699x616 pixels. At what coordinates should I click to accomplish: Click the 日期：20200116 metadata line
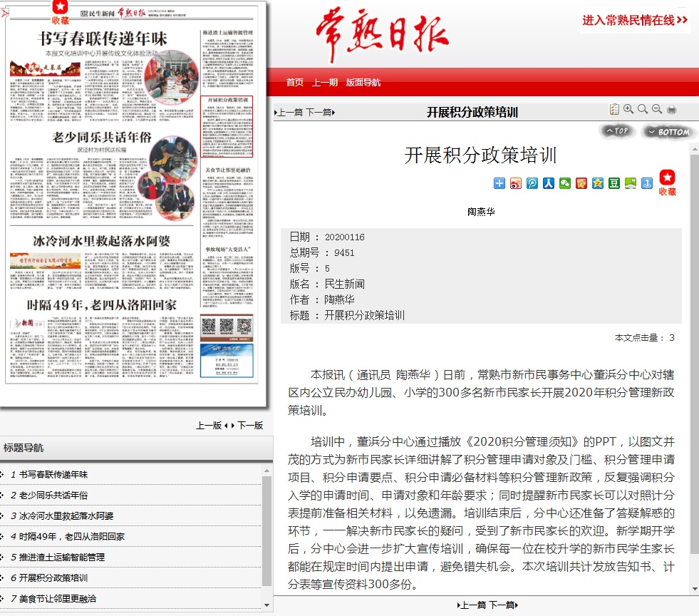[x=327, y=237]
